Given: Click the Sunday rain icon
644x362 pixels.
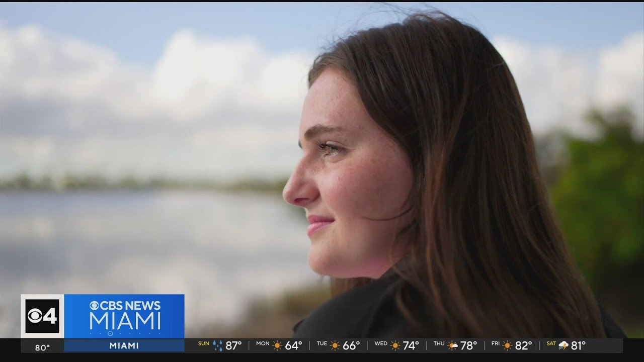Looking at the screenshot, I should 217,345.
